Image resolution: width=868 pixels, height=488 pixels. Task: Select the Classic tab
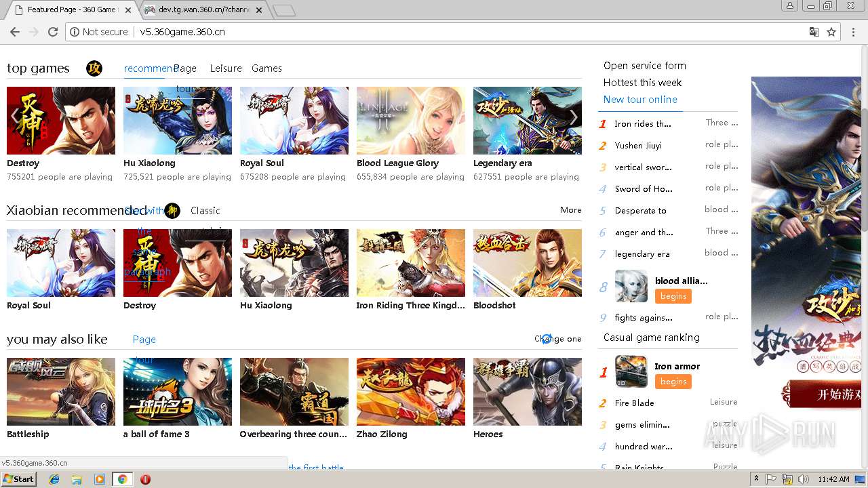tap(205, 211)
